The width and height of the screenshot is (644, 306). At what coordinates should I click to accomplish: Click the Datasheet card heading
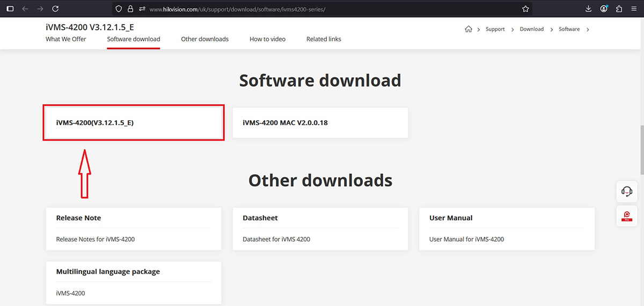coord(260,218)
